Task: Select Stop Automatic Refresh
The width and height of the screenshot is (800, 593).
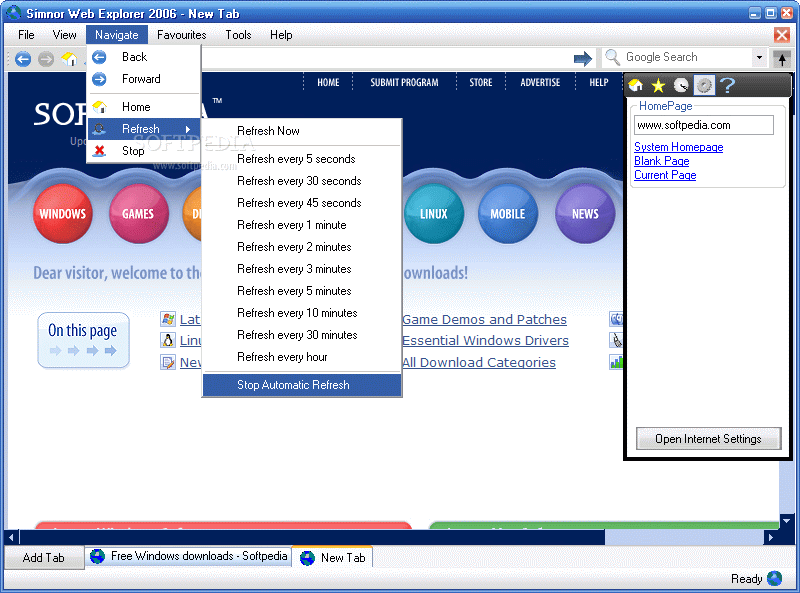Action: [x=302, y=385]
